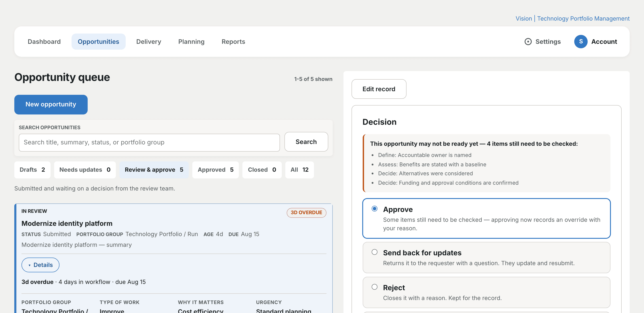644x313 pixels.
Task: Show the Needs updates tab
Action: 85,170
